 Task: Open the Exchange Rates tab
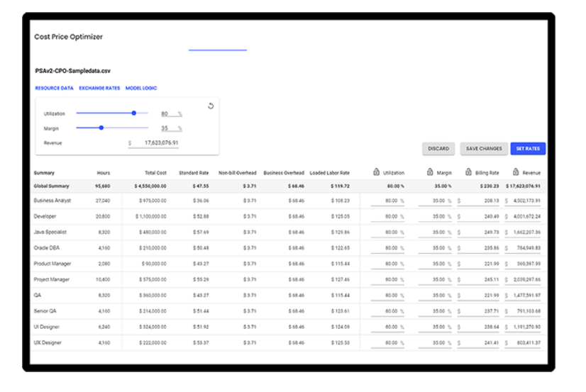[x=99, y=88]
